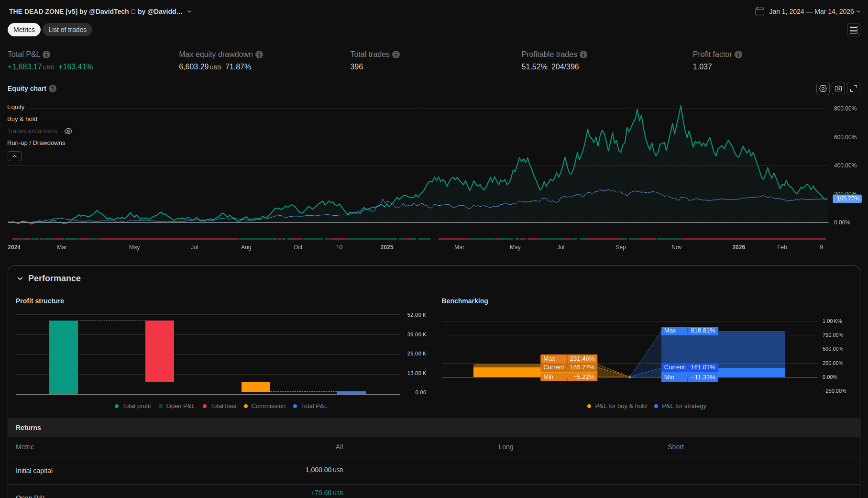Toggle the Buy & hold series

[22, 119]
